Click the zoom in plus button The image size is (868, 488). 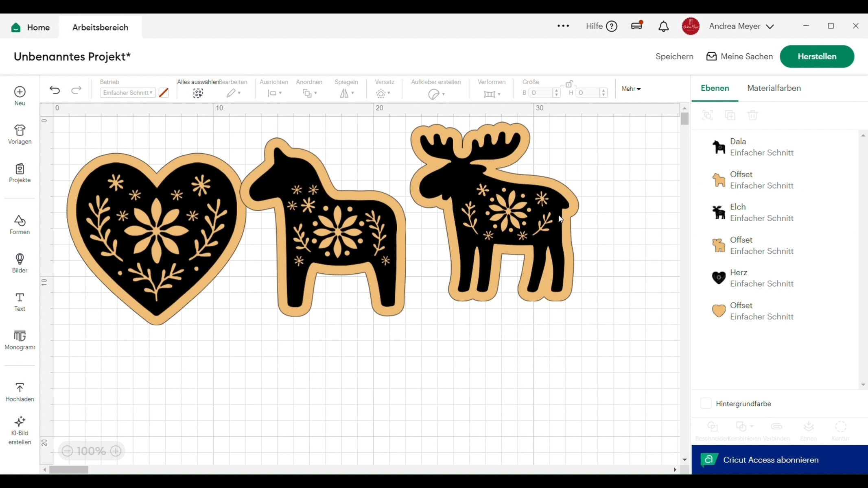point(116,451)
